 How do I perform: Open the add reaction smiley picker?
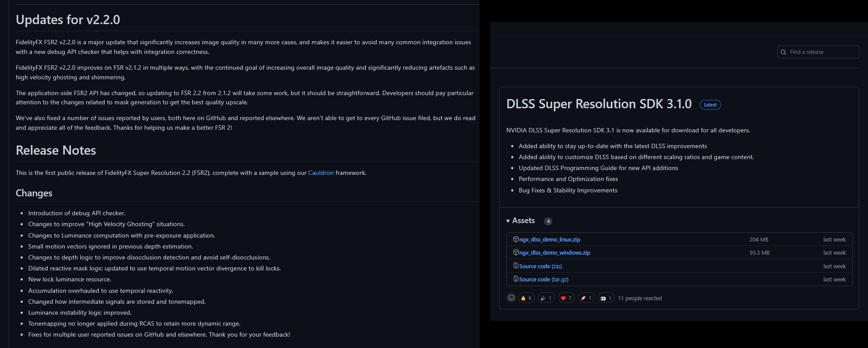(511, 298)
